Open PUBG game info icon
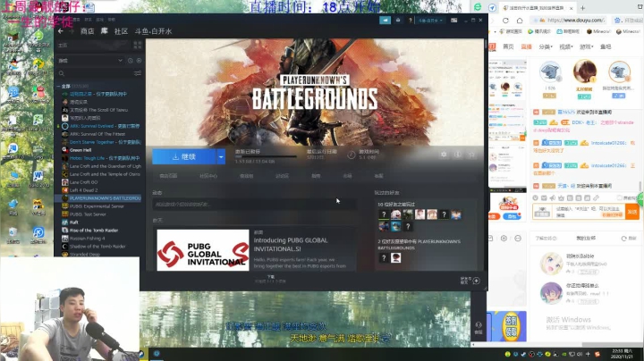644x361 pixels. pyautogui.click(x=458, y=155)
